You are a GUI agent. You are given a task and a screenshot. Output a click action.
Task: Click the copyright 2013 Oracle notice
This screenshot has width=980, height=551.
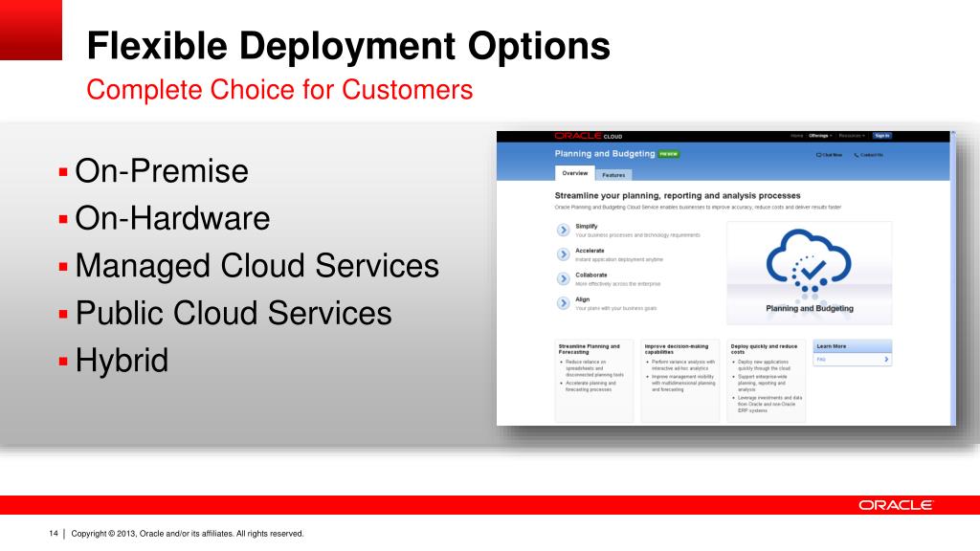(188, 534)
